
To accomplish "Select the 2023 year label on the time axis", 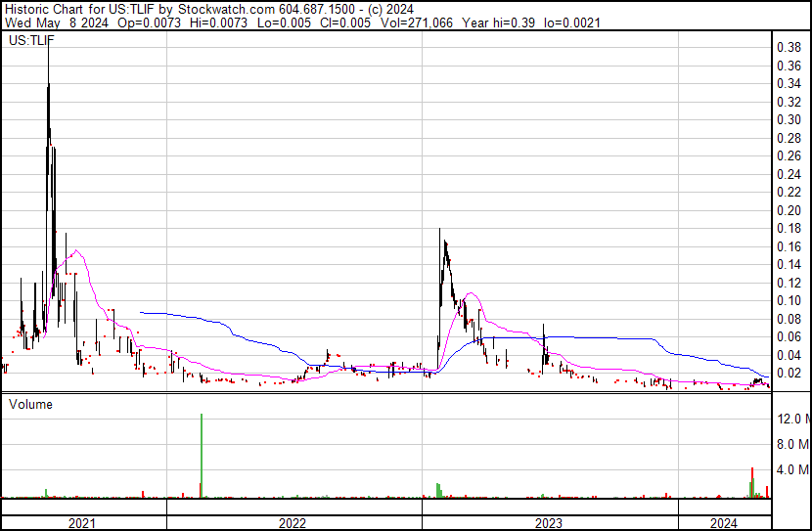I will [548, 523].
